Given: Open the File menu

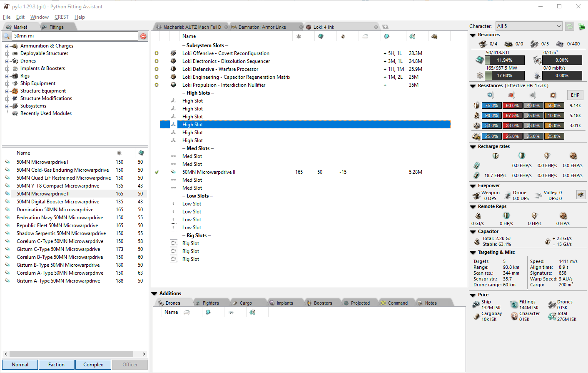Looking at the screenshot, I should 7,17.
